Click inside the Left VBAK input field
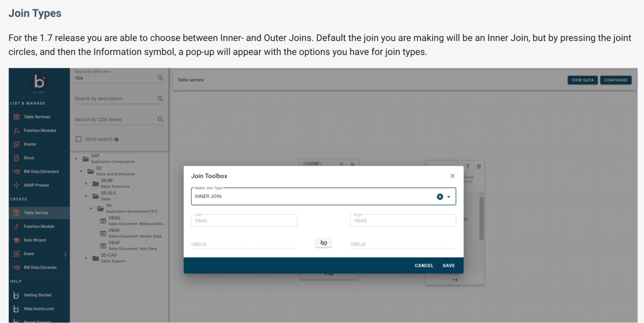 [244, 221]
